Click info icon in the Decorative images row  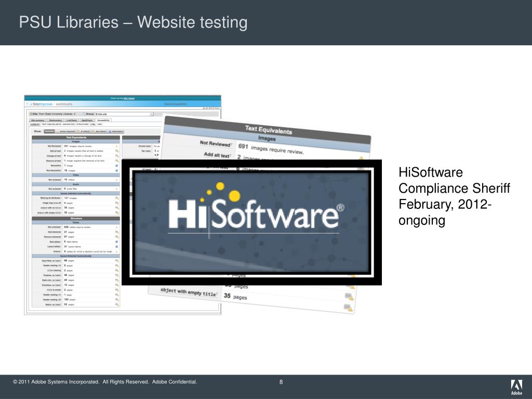pos(117,166)
